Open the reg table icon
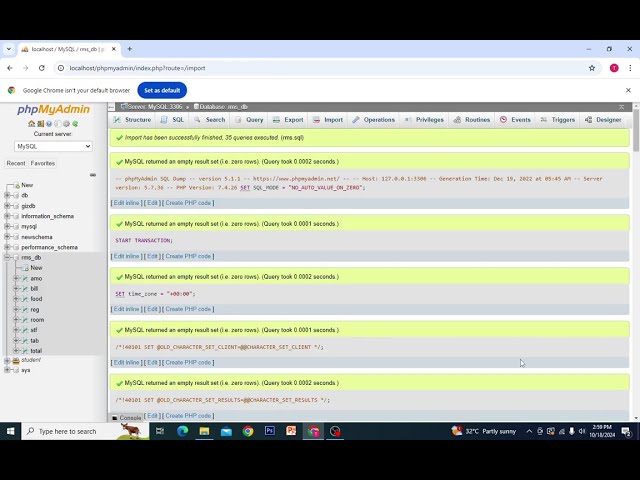The image size is (640, 480). (x=25, y=309)
